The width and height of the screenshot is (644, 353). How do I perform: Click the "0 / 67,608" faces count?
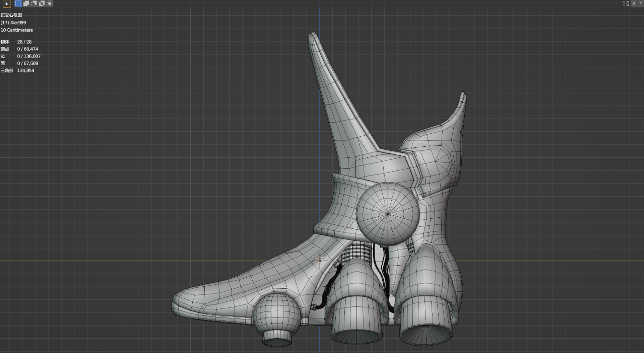click(x=28, y=63)
